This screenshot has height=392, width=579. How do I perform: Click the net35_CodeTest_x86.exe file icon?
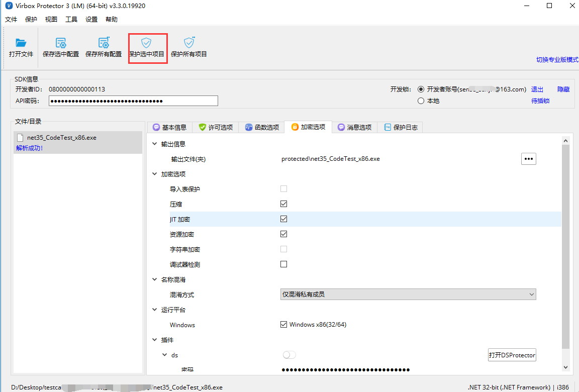(x=20, y=138)
